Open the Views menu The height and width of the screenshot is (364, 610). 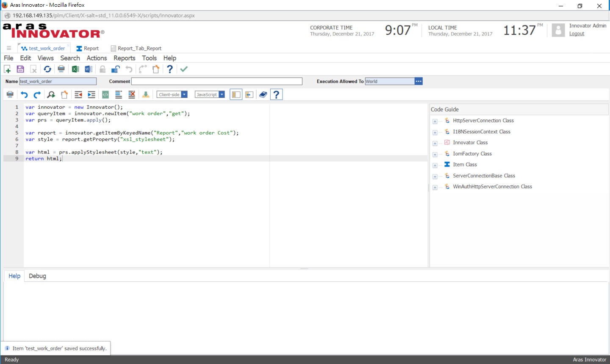[45, 58]
